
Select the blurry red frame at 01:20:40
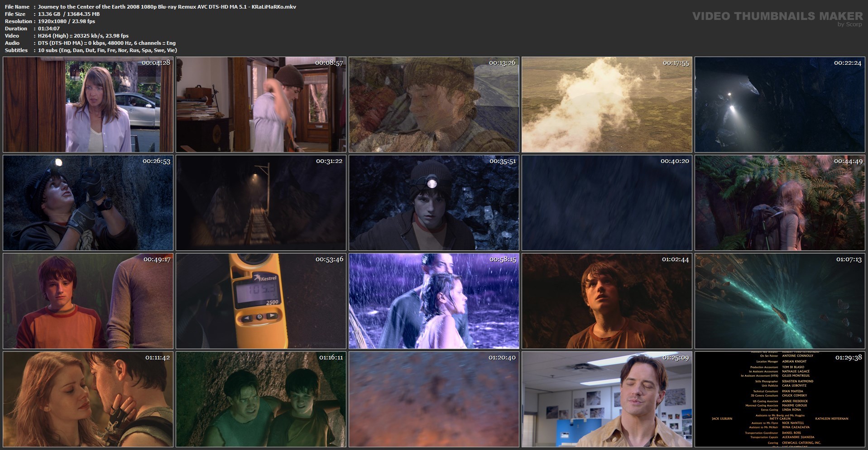coord(434,399)
